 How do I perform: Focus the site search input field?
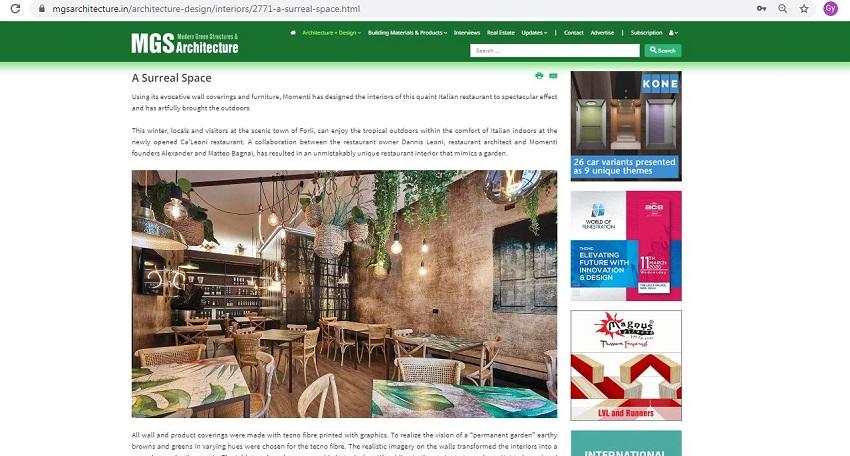coord(555,50)
